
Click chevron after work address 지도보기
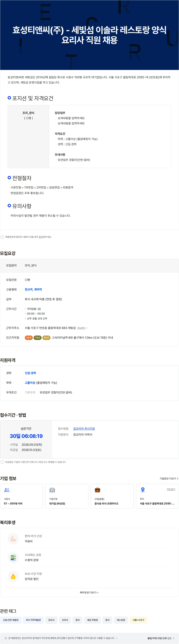87,328
